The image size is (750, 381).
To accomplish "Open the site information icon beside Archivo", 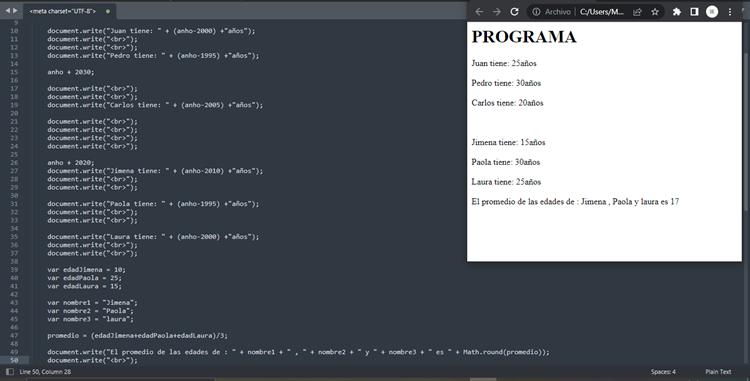I will 537,12.
